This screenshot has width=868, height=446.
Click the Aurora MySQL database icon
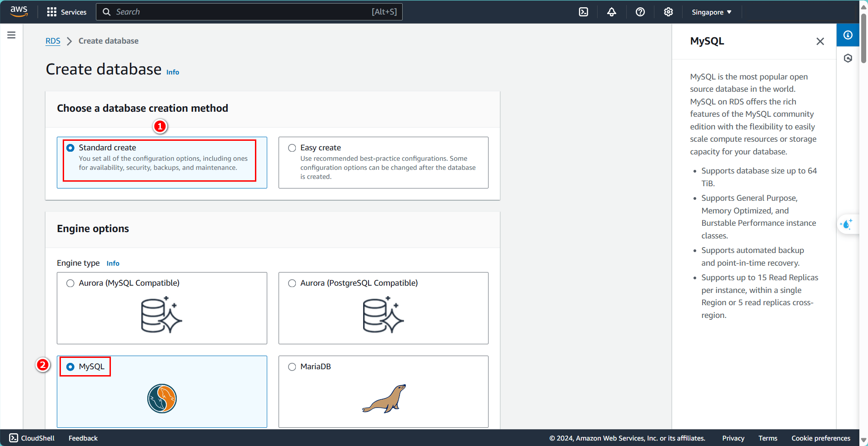[x=162, y=315]
